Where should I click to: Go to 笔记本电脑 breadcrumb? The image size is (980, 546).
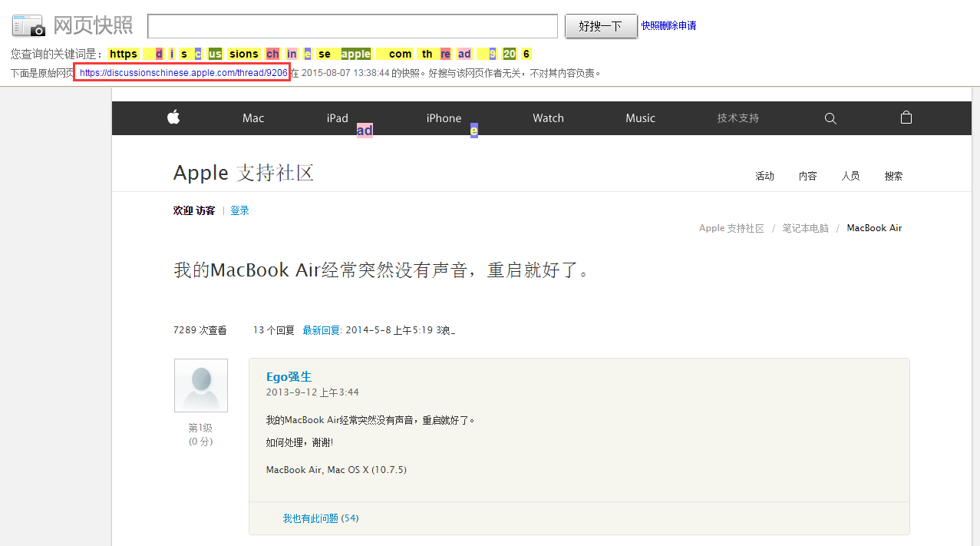805,228
